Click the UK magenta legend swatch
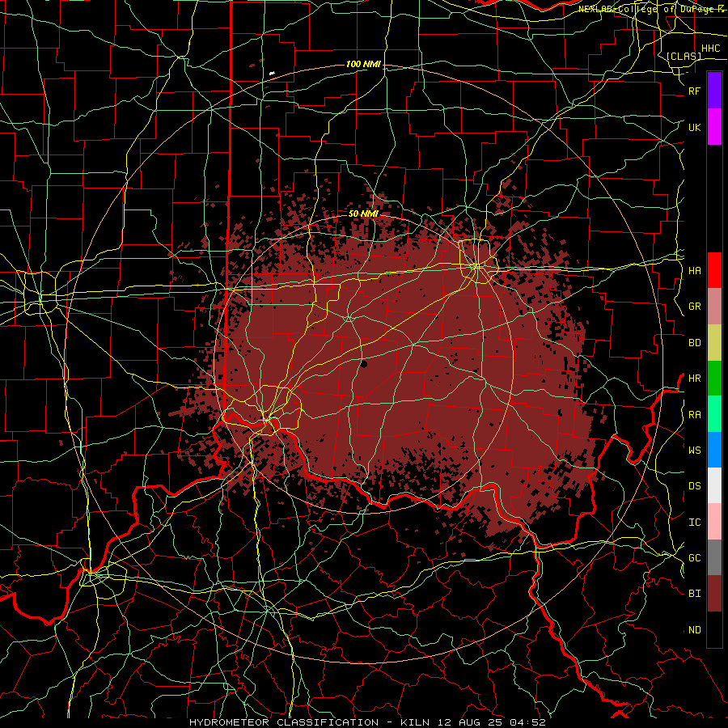The height and width of the screenshot is (728, 728). point(714,127)
